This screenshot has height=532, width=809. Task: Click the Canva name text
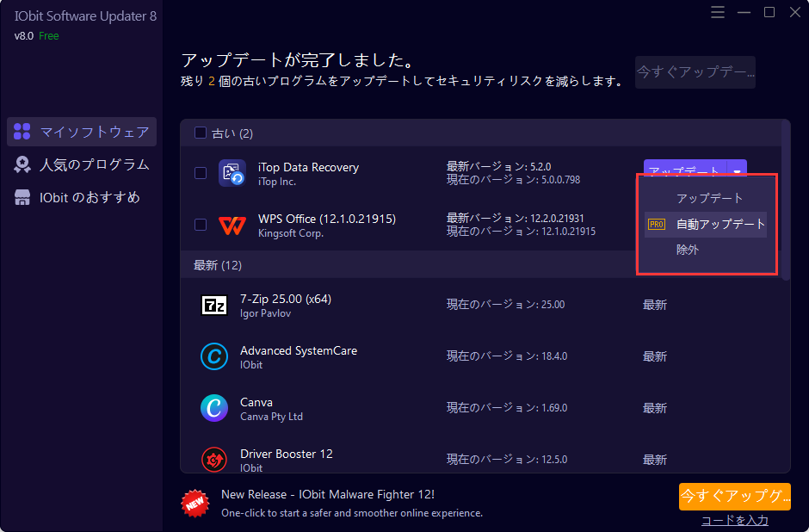coord(256,402)
